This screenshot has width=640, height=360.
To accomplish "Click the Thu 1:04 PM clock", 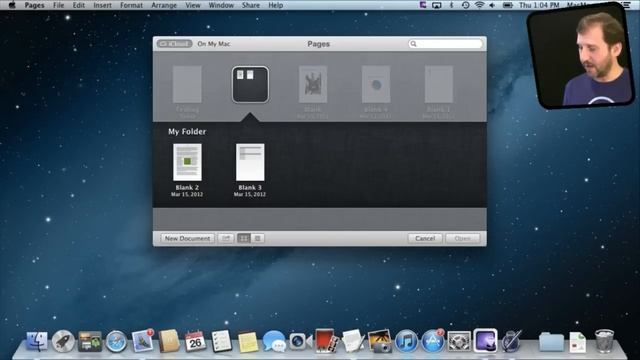I will [539, 5].
